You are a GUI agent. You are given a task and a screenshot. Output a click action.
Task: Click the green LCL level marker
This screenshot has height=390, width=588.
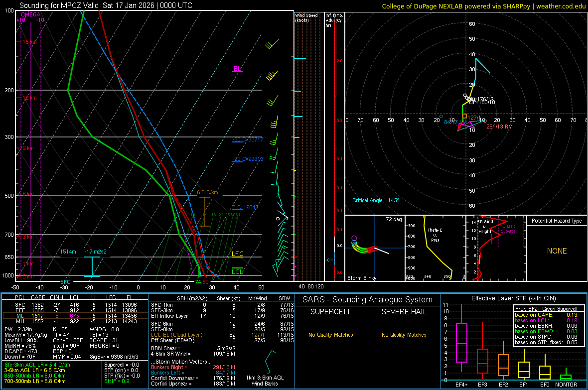[237, 272]
